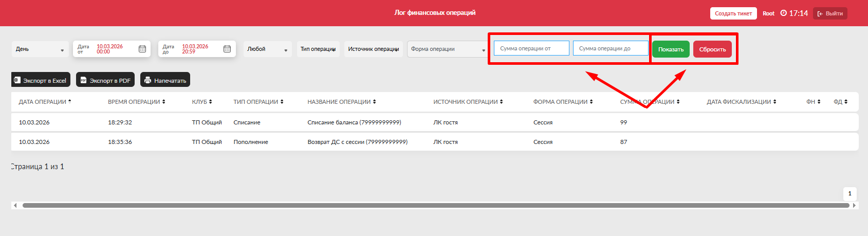Open the Тип операции filter
Screen dimensions: 868x236
[318, 49]
